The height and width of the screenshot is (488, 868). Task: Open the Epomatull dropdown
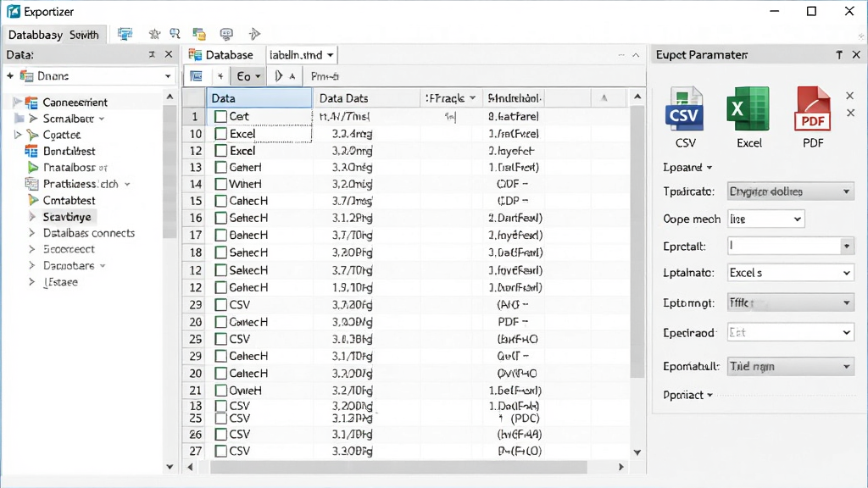point(791,366)
